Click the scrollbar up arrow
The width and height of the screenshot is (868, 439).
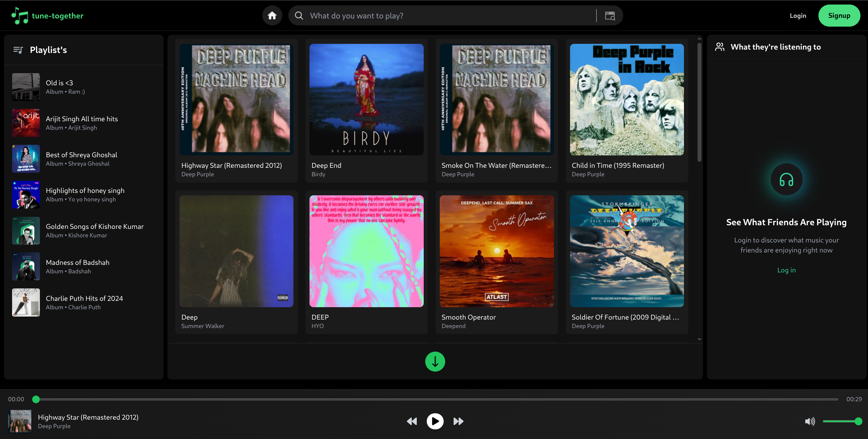pos(699,39)
